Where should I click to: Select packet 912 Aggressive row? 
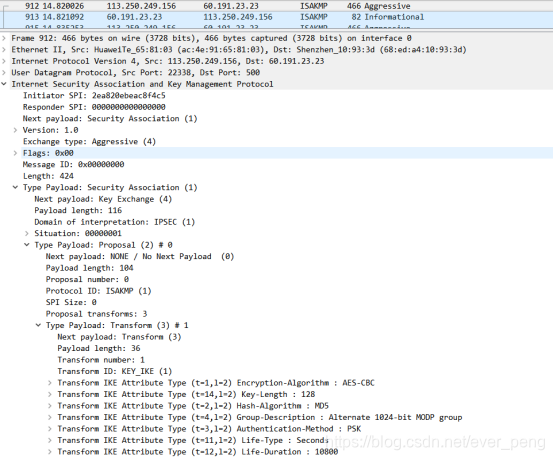coord(277,6)
